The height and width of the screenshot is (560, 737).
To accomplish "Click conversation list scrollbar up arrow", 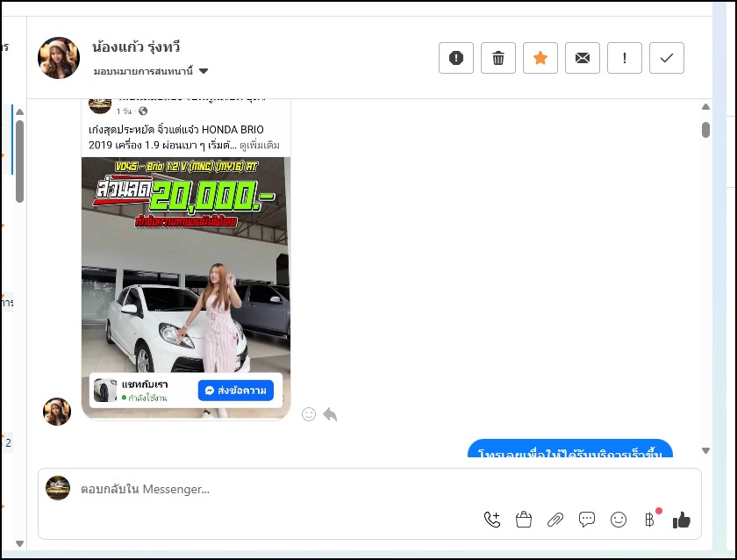I will tap(19, 111).
